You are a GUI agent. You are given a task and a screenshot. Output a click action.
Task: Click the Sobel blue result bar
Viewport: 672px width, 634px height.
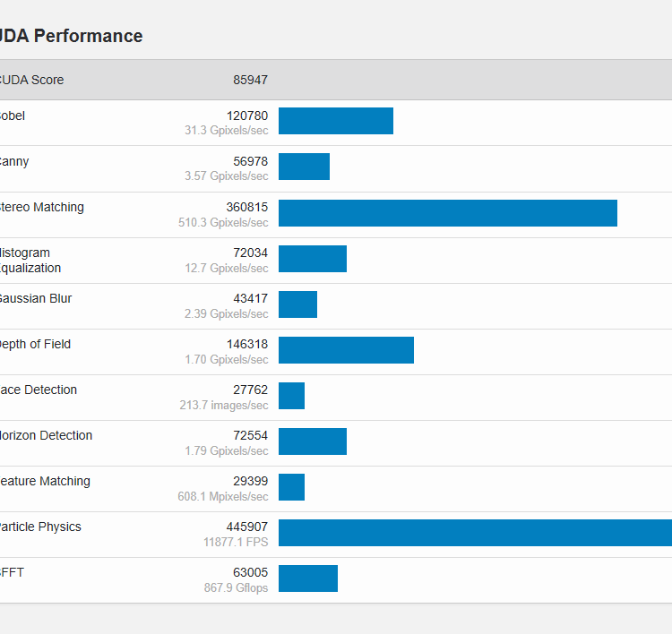(336, 121)
